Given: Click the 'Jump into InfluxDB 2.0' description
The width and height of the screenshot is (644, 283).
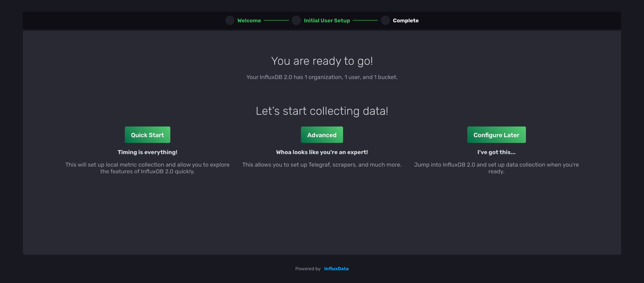Looking at the screenshot, I should [496, 168].
